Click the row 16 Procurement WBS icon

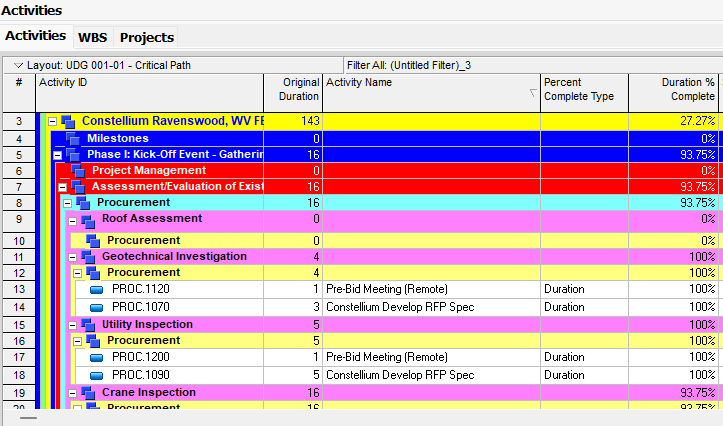coord(93,341)
